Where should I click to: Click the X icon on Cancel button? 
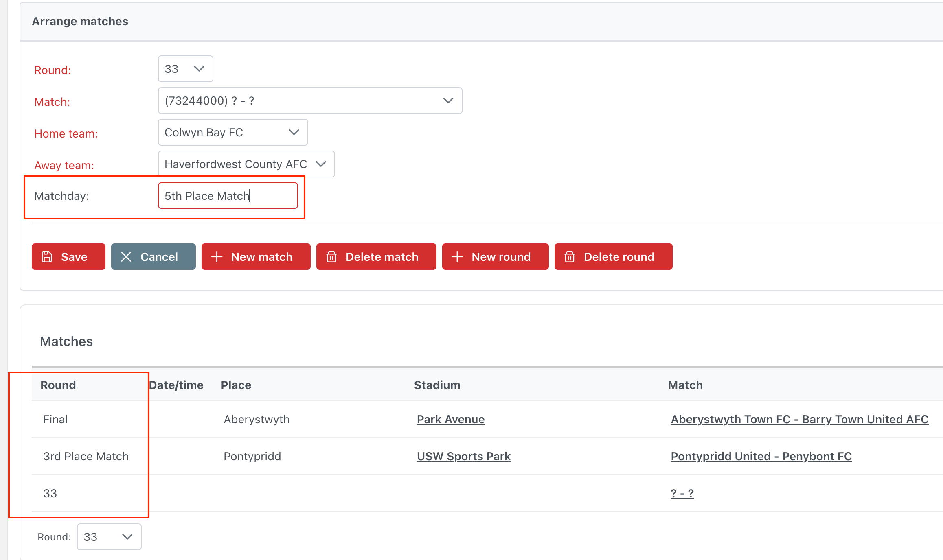pos(126,257)
